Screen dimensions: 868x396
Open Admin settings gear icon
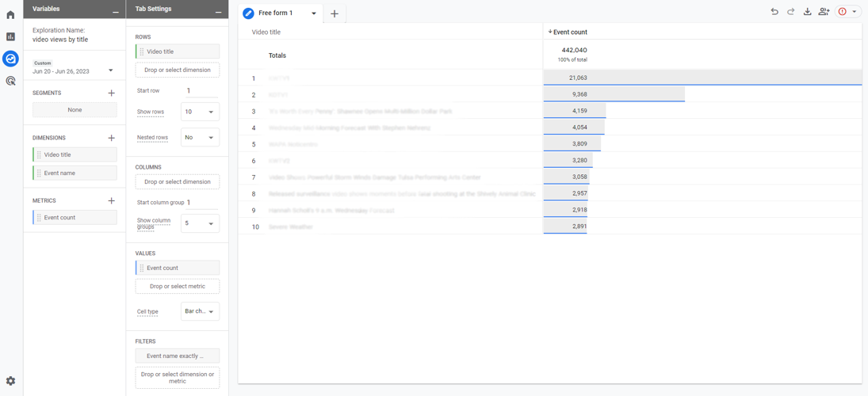point(10,380)
